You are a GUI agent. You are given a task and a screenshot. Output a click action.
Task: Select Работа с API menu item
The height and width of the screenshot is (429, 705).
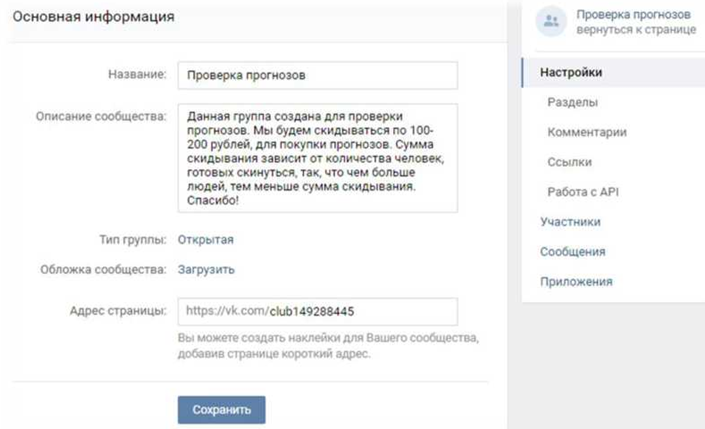tap(583, 192)
